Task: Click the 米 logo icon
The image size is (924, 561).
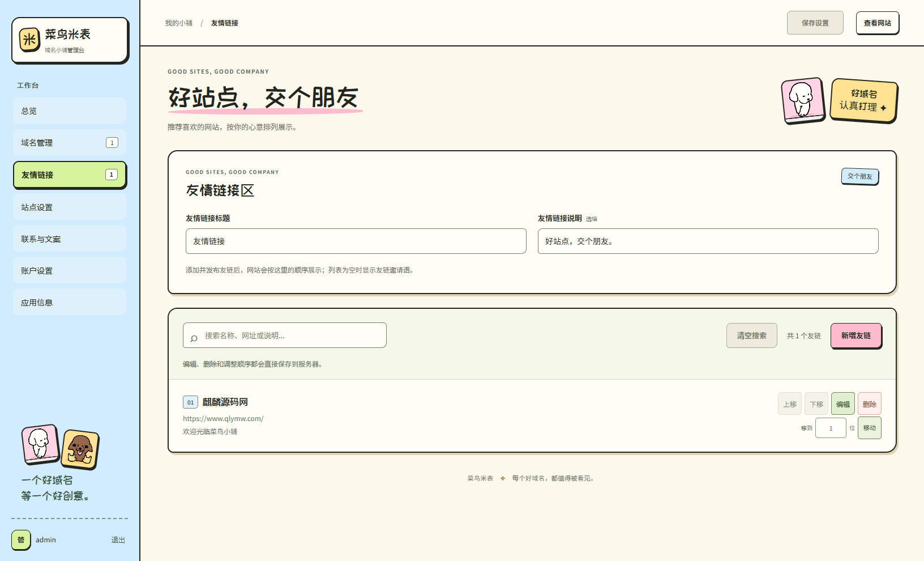Action: click(x=29, y=40)
